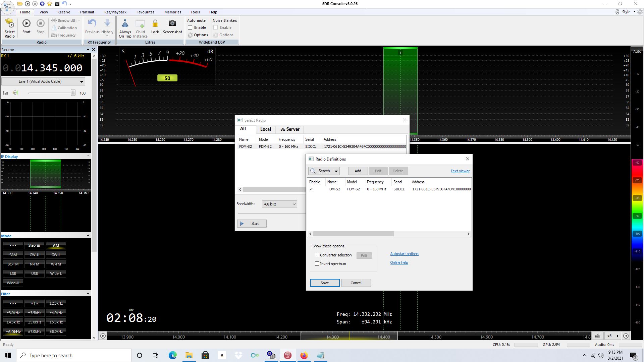The height and width of the screenshot is (362, 644).
Task: Mute audio with the speaker icon
Action: click(15, 93)
